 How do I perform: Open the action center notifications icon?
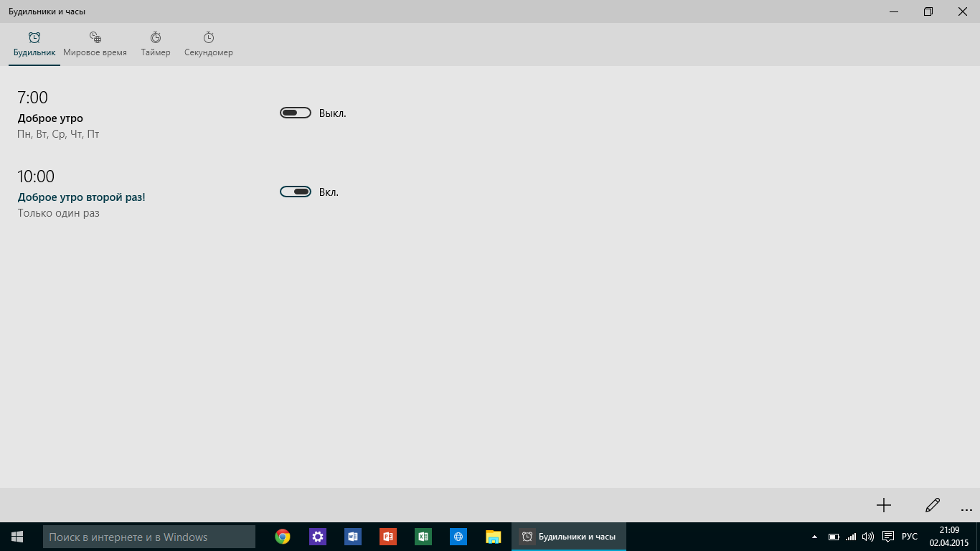click(x=887, y=537)
